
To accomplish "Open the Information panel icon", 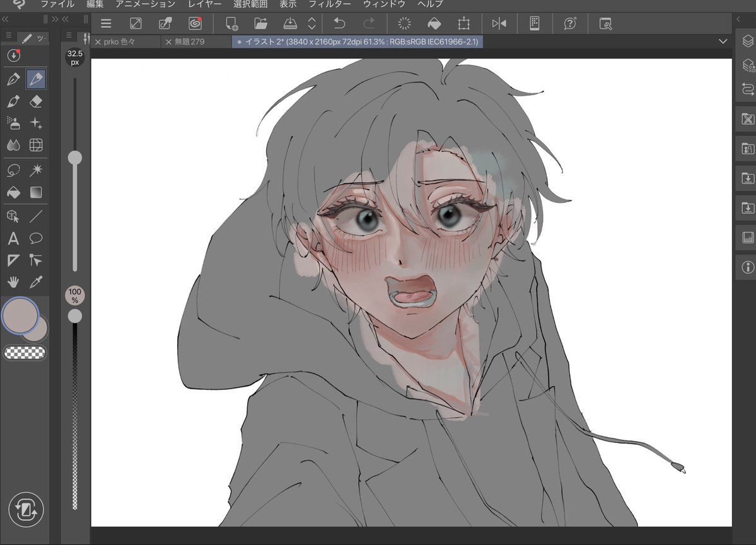I will coord(748,267).
